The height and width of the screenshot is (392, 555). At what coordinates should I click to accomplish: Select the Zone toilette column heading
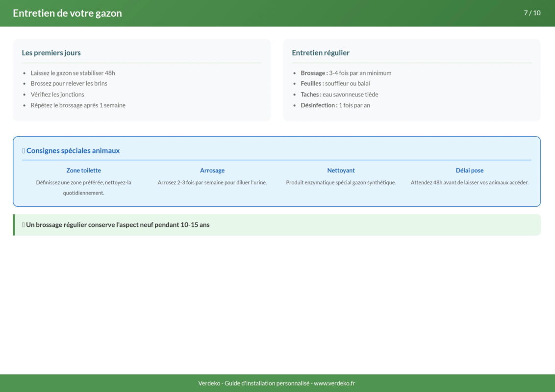pyautogui.click(x=83, y=171)
